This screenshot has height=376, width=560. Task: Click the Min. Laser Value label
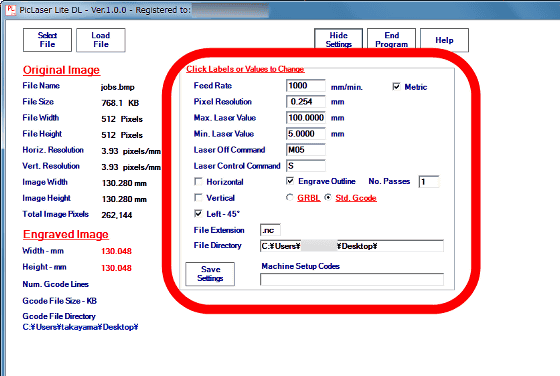coord(224,134)
